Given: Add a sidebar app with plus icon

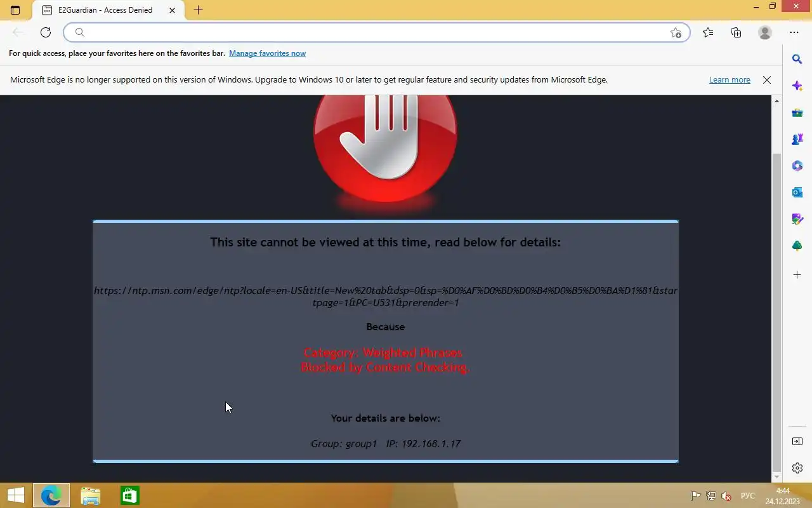Looking at the screenshot, I should pos(797,275).
